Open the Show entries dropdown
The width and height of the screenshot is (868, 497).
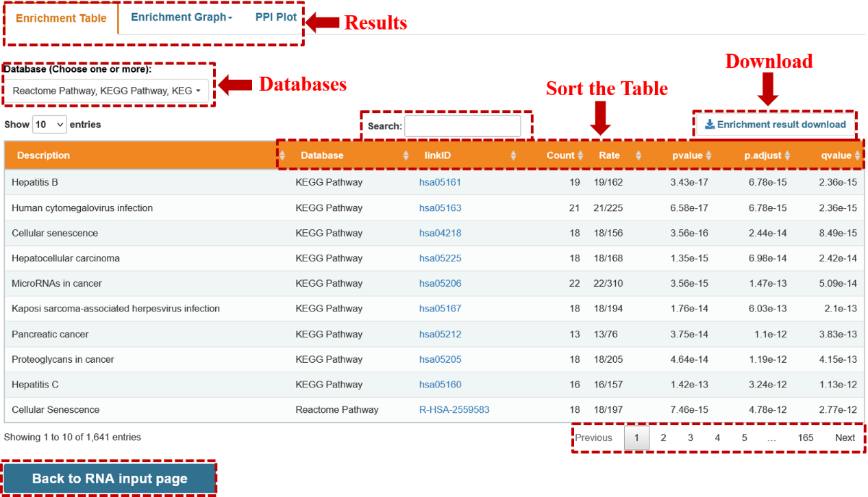50,124
